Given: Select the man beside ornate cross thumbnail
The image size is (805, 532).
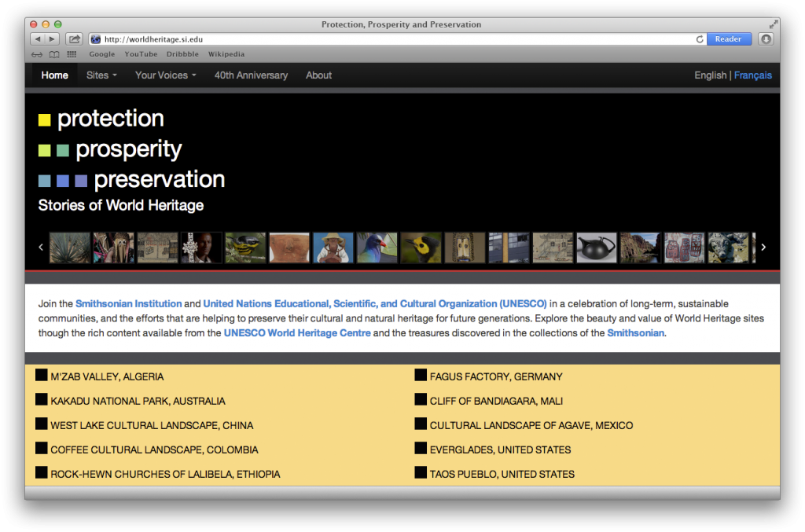Looking at the screenshot, I should pyautogui.click(x=201, y=248).
